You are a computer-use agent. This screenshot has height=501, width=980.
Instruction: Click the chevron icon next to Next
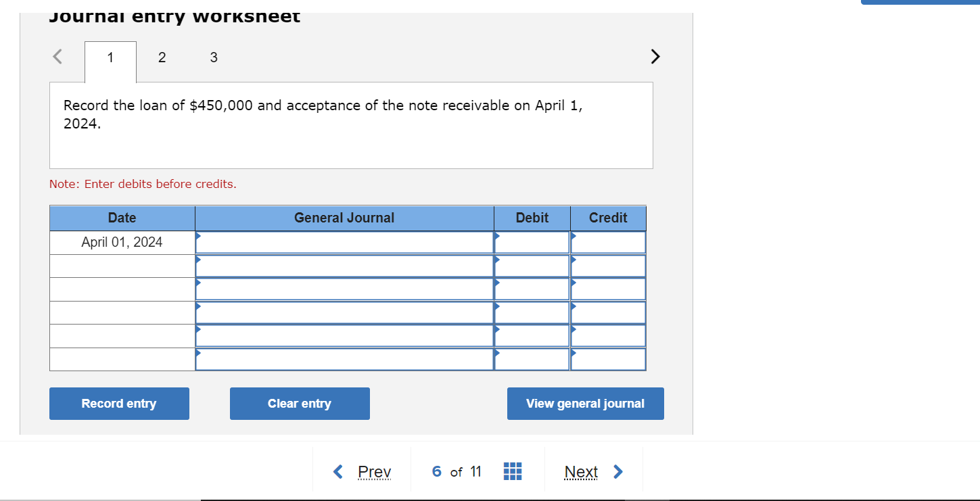point(617,471)
